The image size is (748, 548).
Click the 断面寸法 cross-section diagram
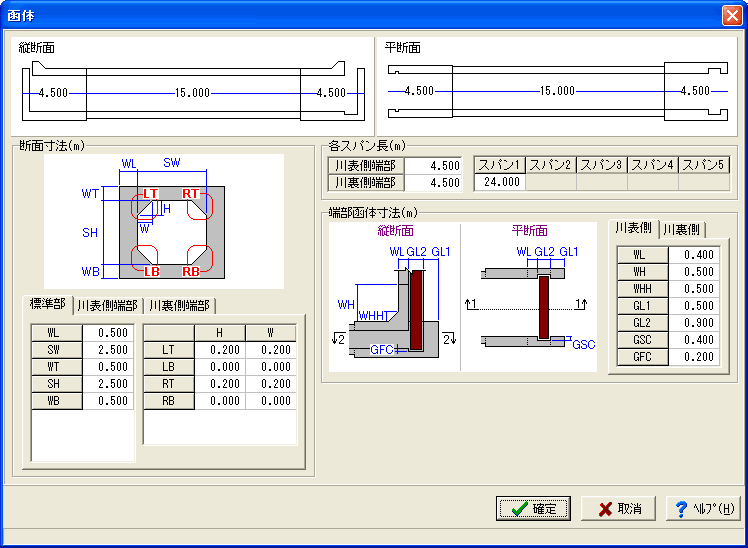click(x=164, y=221)
